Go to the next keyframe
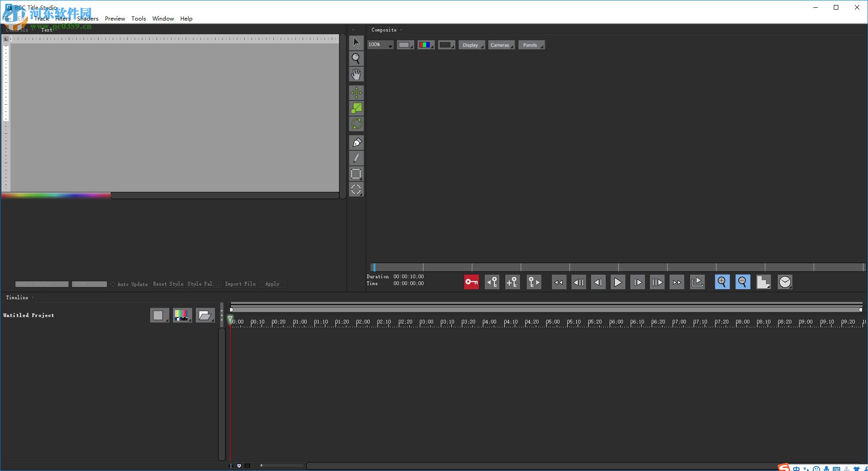The width and height of the screenshot is (868, 471). point(533,282)
